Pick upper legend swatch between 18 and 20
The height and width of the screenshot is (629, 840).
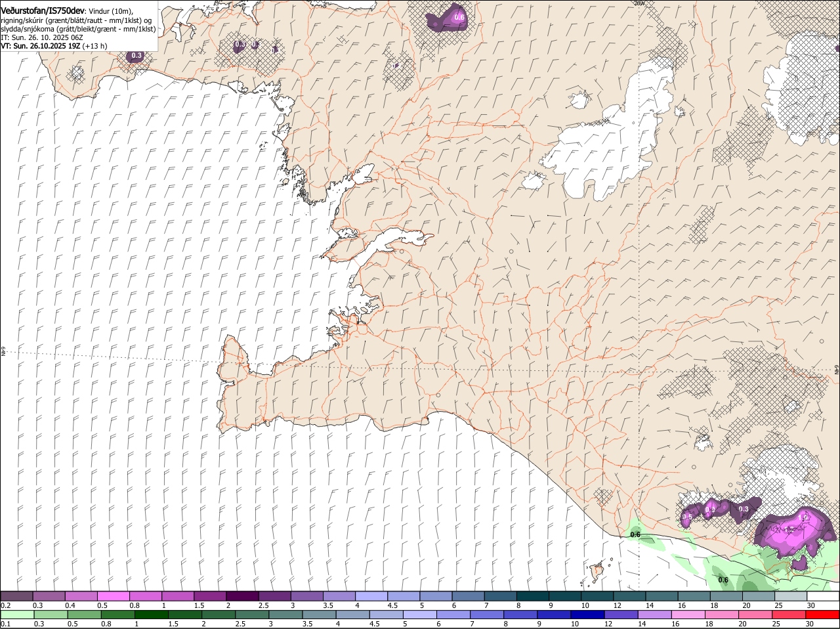(727, 596)
